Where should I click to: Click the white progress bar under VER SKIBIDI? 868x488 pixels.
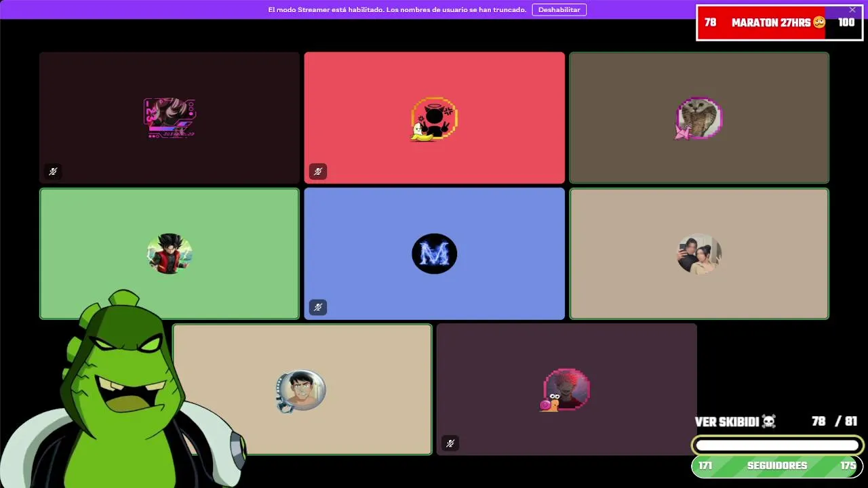coord(777,445)
